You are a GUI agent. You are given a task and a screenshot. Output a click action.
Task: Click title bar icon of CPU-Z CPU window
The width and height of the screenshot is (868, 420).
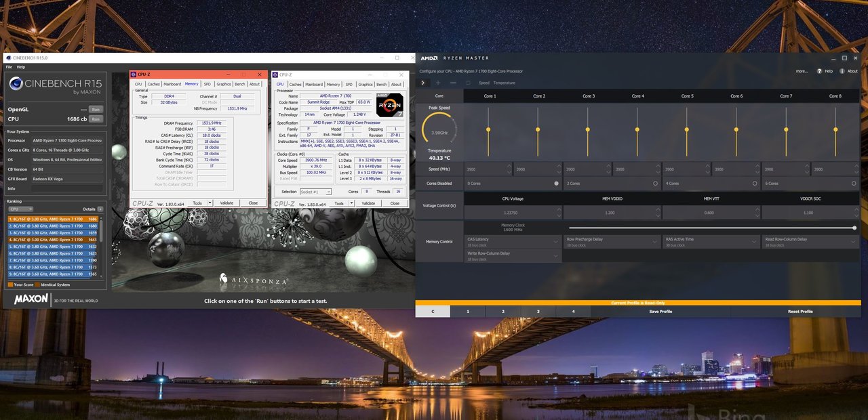coord(275,75)
